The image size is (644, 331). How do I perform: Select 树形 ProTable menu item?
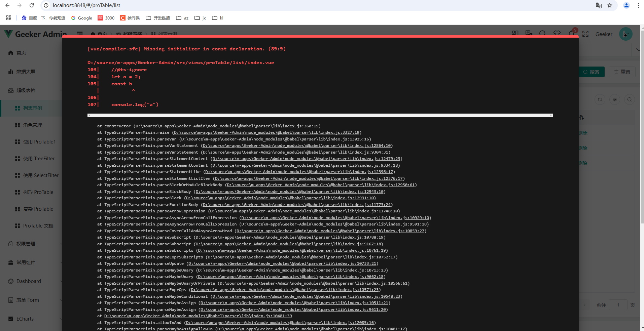pos(31,192)
